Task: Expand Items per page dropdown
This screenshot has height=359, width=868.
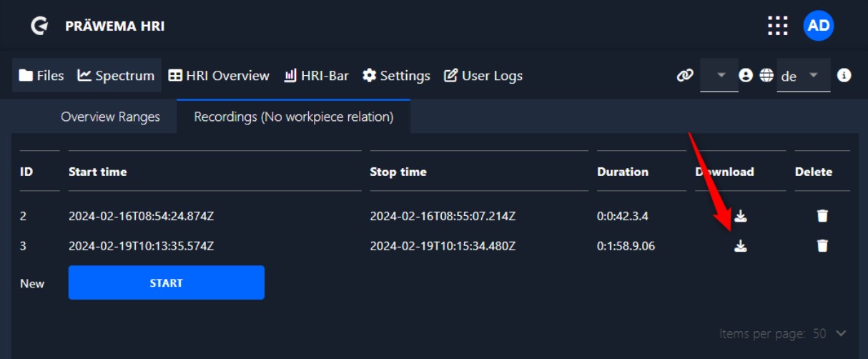Action: coord(840,333)
